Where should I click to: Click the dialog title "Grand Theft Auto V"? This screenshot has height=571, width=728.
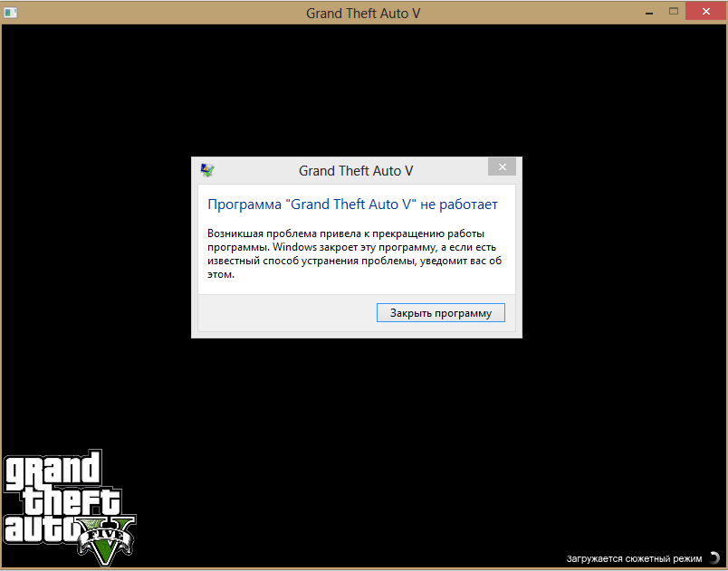pyautogui.click(x=356, y=171)
